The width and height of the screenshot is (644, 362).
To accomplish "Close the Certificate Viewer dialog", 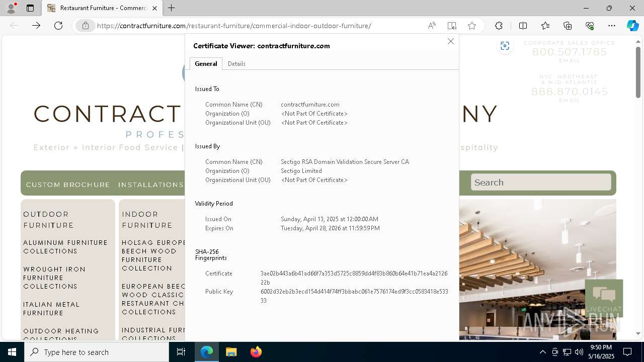I will 451,41.
